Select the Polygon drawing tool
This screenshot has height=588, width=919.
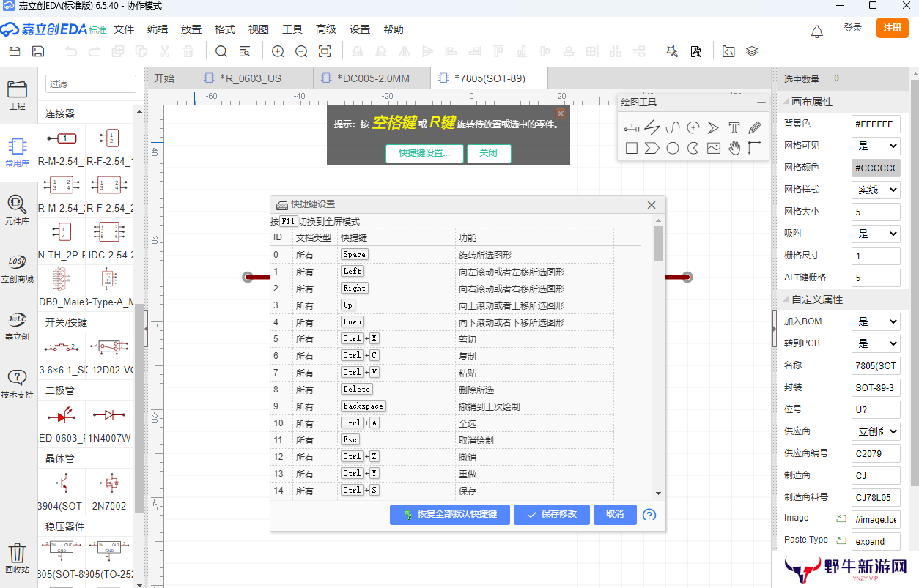[x=652, y=148]
